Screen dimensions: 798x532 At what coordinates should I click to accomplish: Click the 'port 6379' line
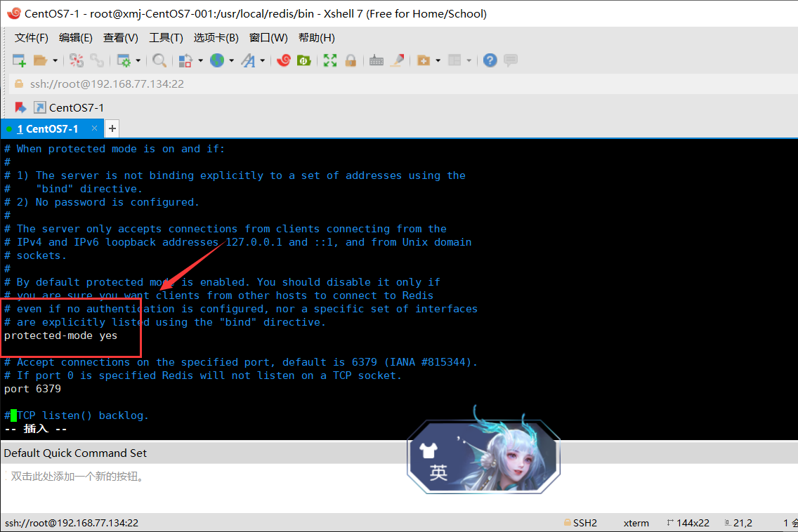coord(32,389)
